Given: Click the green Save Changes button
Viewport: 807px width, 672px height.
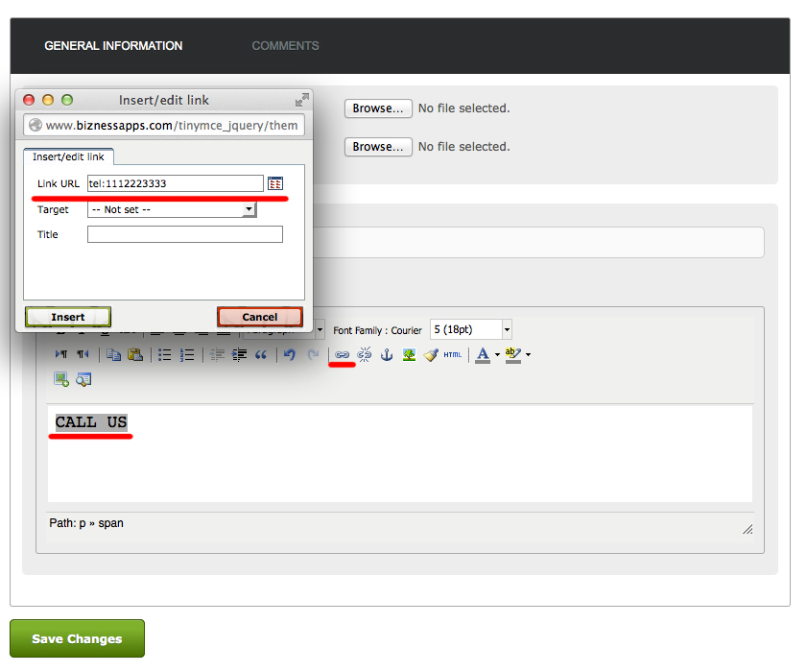Looking at the screenshot, I should click(x=77, y=638).
